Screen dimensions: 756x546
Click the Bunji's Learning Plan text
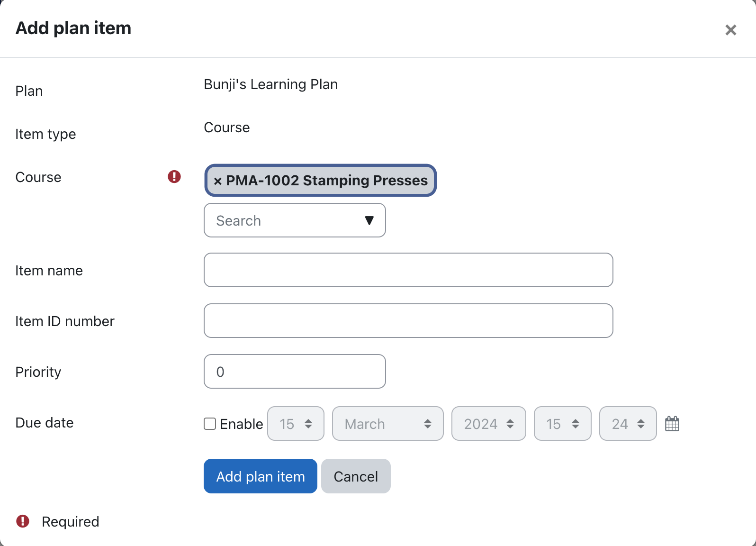270,84
